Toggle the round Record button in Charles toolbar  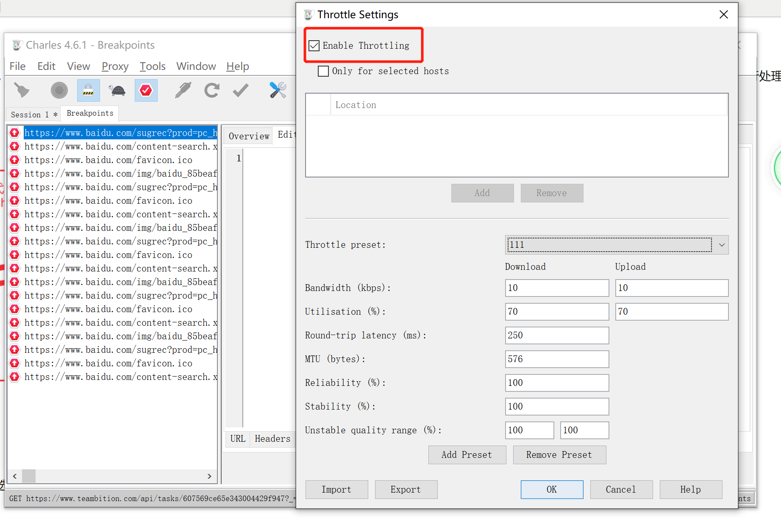(59, 90)
